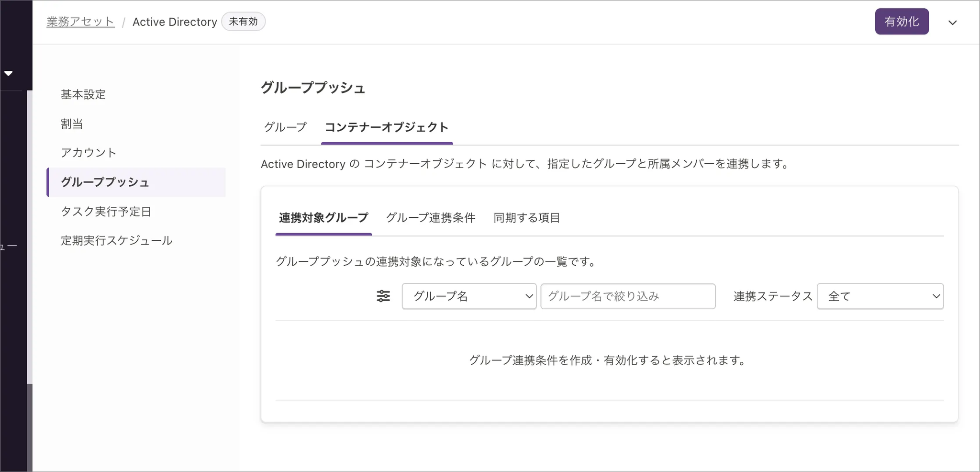Open the グループ名 filter dropdown
The height and width of the screenshot is (472, 980).
click(x=469, y=296)
